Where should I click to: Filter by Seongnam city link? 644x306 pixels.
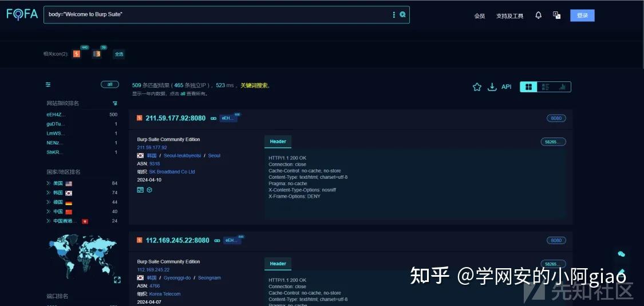(210, 277)
